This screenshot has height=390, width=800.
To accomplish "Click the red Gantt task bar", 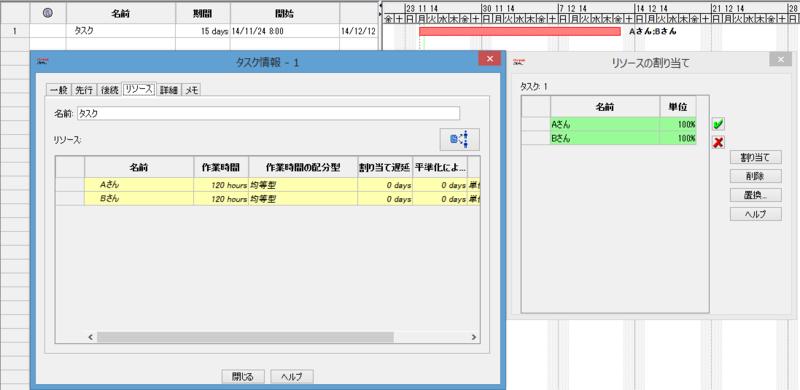I will [x=520, y=31].
